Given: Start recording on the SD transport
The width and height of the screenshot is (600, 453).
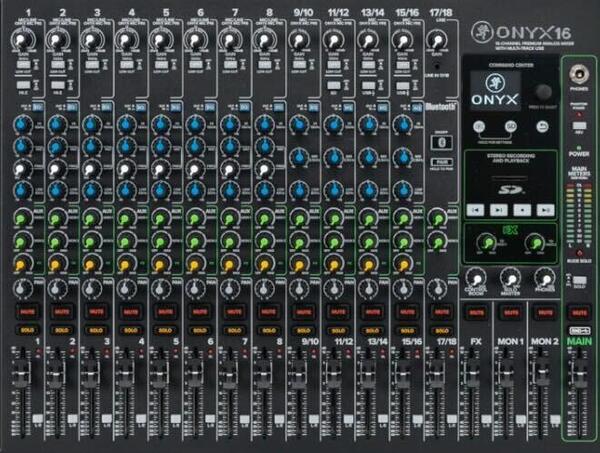Looking at the screenshot, I should [522, 210].
